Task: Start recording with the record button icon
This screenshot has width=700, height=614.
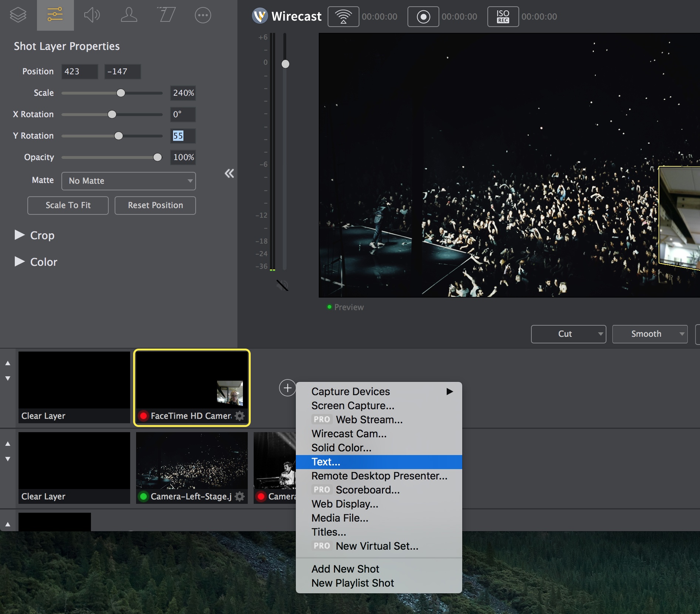Action: (x=423, y=16)
